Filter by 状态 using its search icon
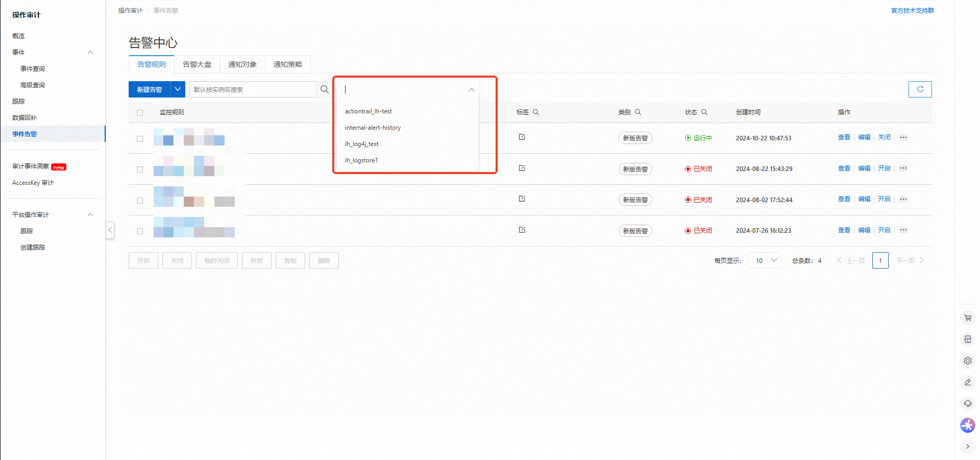The height and width of the screenshot is (460, 980). click(x=704, y=112)
